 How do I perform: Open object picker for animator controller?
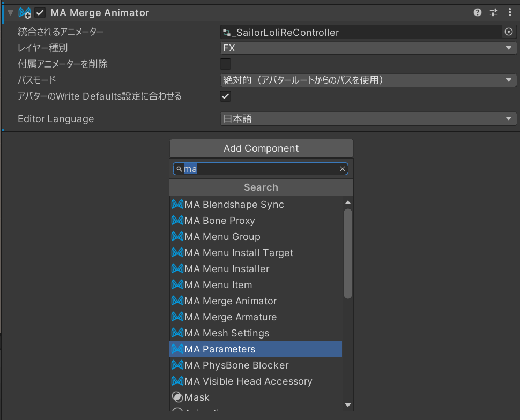coord(508,32)
